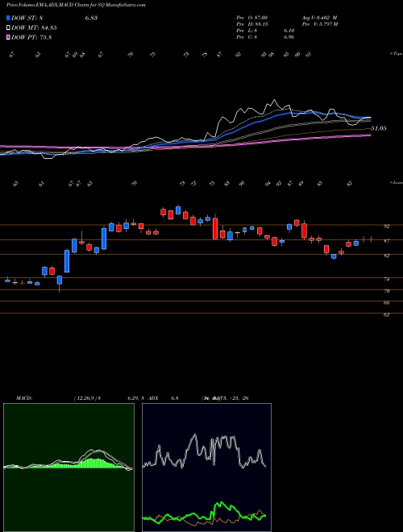The image size is (403, 532).
Task: Click the blue DOW ST legend swatch
Action: point(9,18)
